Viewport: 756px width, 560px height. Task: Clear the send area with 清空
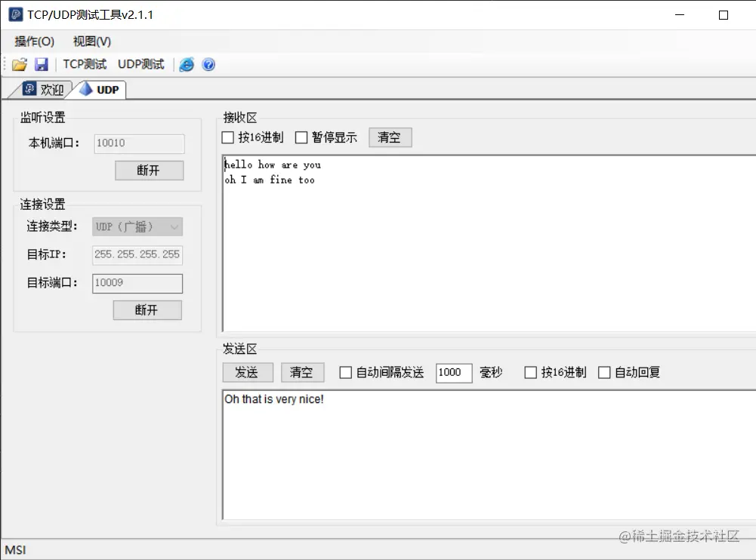tap(302, 373)
